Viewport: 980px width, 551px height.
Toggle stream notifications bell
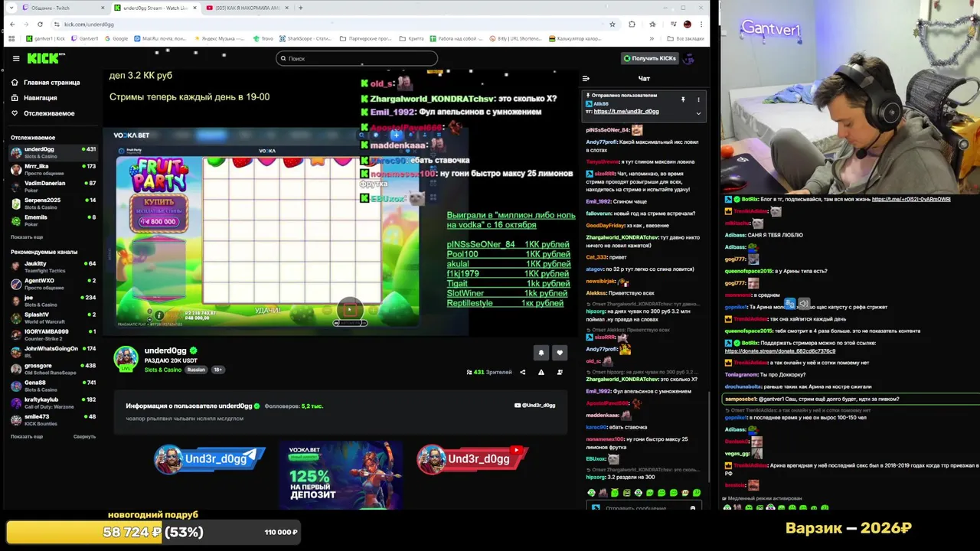541,353
